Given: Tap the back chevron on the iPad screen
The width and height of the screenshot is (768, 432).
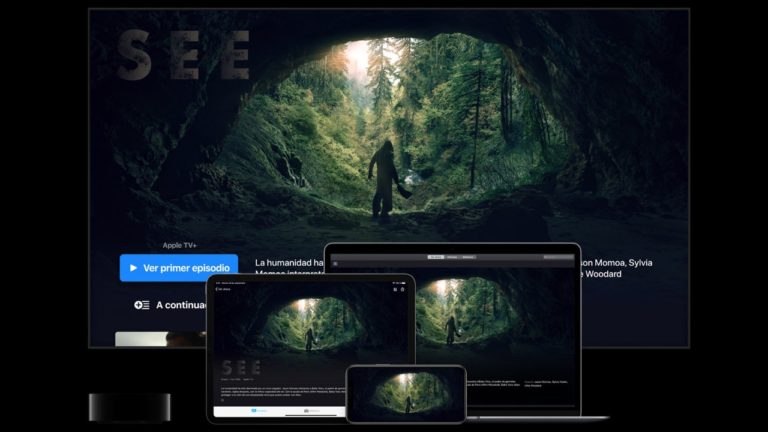Looking at the screenshot, I should point(216,289).
